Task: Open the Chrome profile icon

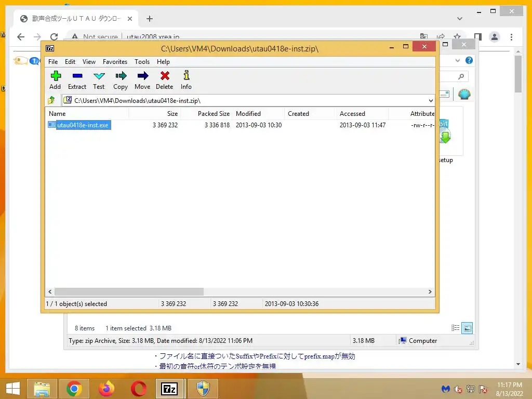Action: tap(495, 37)
